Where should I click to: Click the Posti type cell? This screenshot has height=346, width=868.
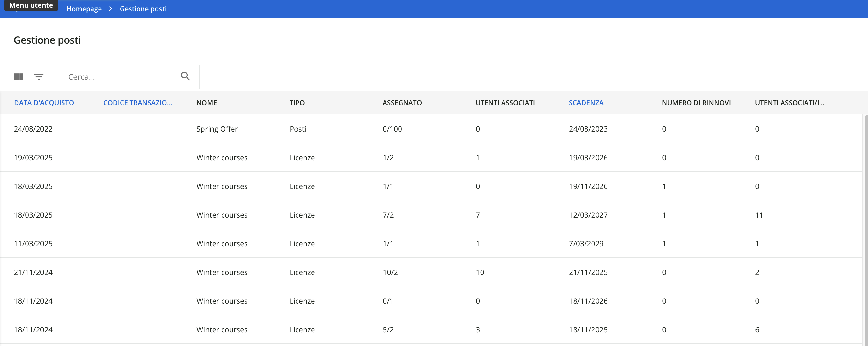tap(298, 129)
